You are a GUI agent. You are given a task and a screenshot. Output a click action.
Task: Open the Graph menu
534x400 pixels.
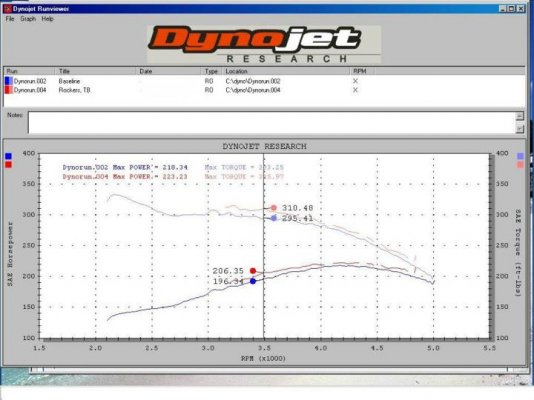click(x=28, y=19)
